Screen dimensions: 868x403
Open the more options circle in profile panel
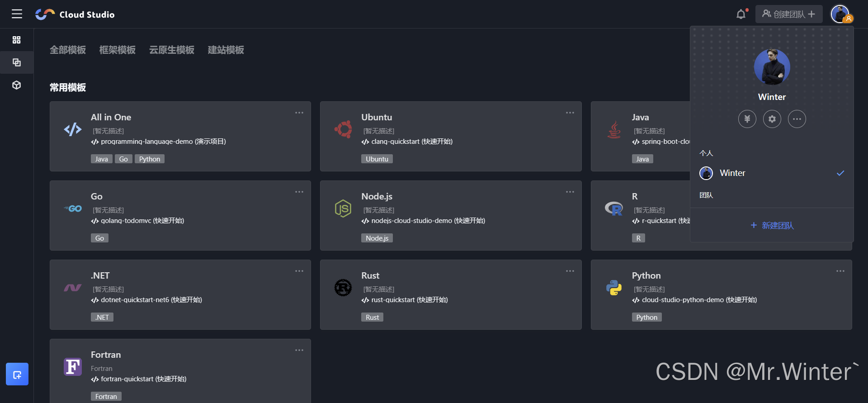pyautogui.click(x=797, y=119)
